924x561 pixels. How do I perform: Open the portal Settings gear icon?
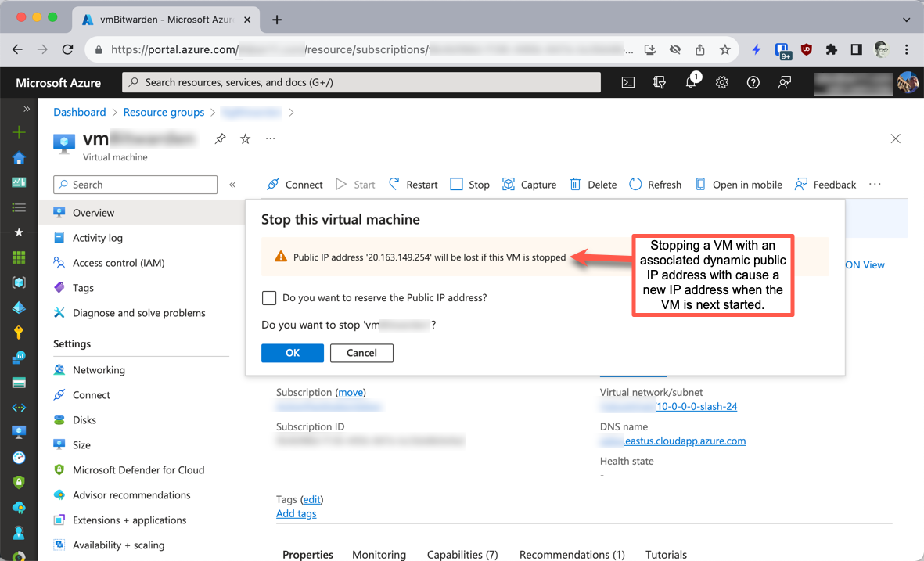721,82
